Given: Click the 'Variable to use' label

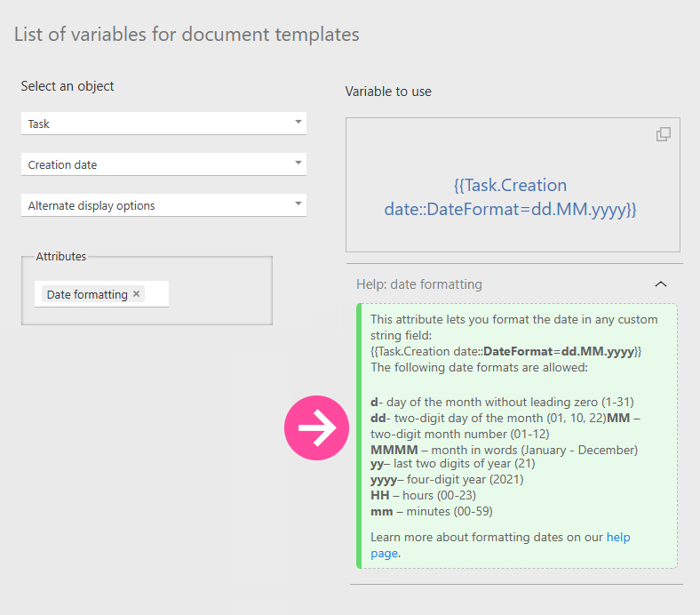Looking at the screenshot, I should [x=388, y=92].
